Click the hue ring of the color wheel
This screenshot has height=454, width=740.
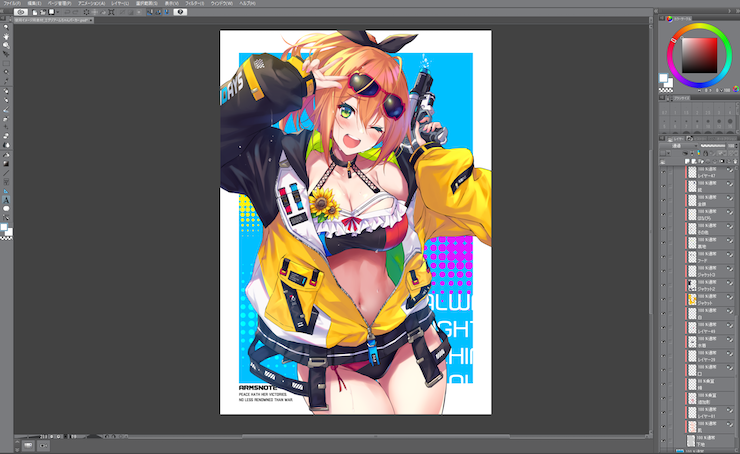click(x=699, y=26)
